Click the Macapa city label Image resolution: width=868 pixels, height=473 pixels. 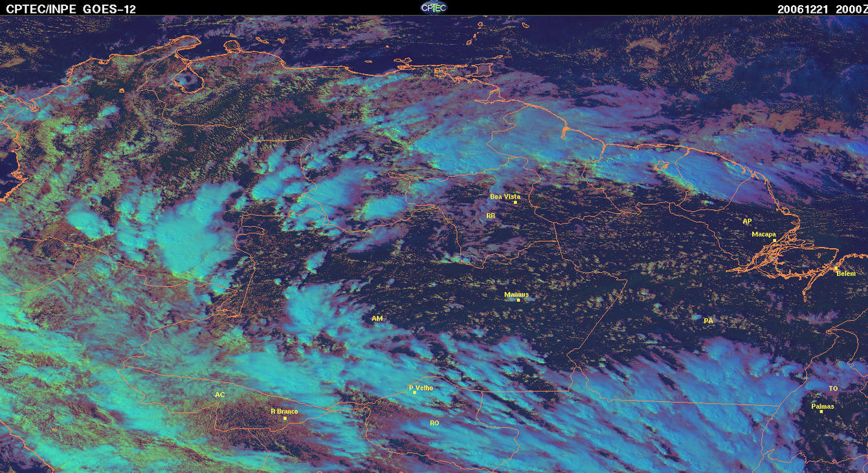pos(764,234)
